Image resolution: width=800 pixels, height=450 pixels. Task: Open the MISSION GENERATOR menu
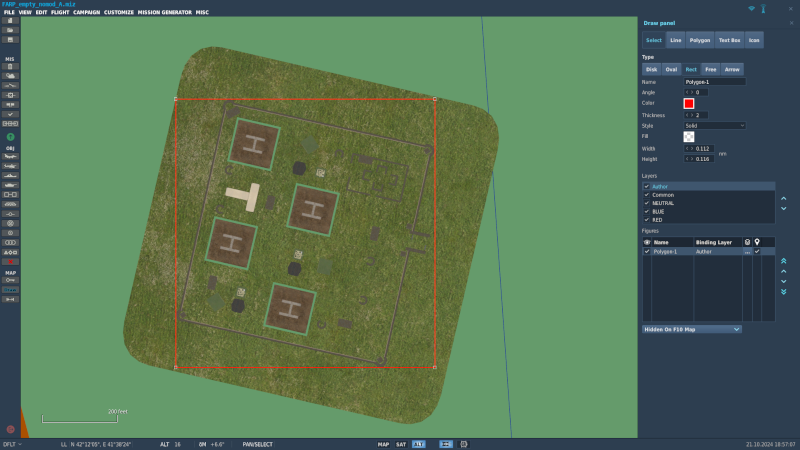coord(164,13)
